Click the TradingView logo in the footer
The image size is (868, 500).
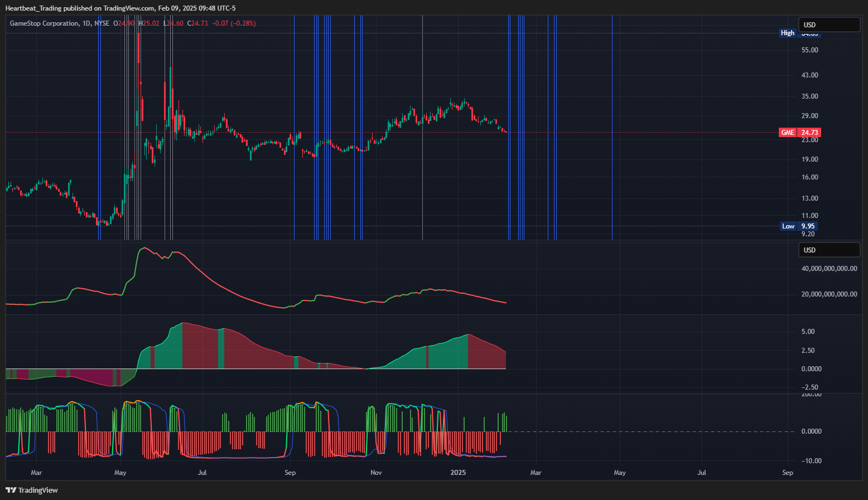(x=32, y=490)
